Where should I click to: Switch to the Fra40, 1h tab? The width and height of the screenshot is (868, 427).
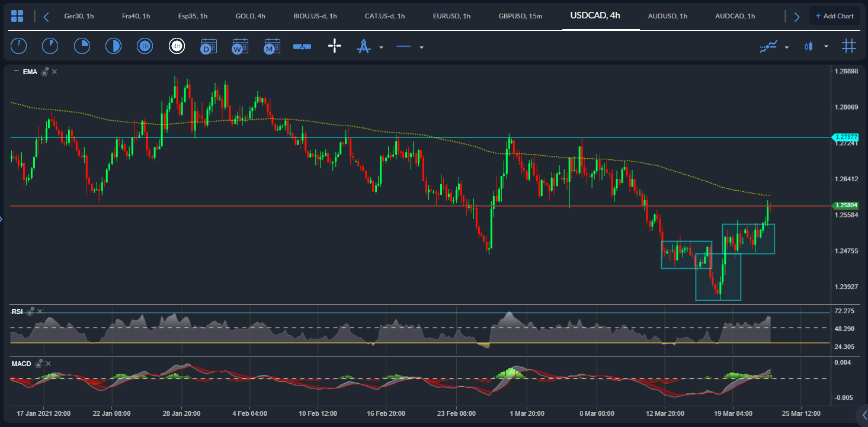click(x=135, y=16)
